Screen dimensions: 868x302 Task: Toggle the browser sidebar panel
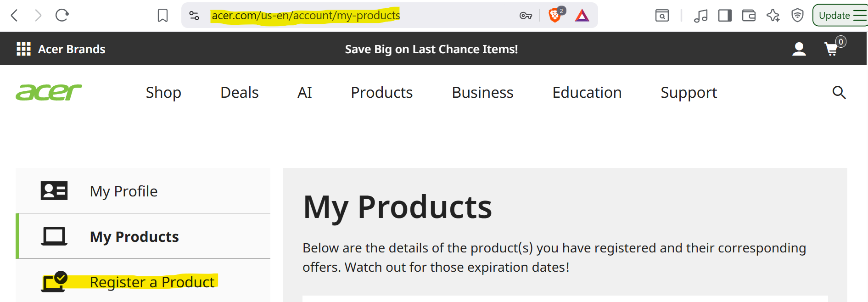(725, 16)
